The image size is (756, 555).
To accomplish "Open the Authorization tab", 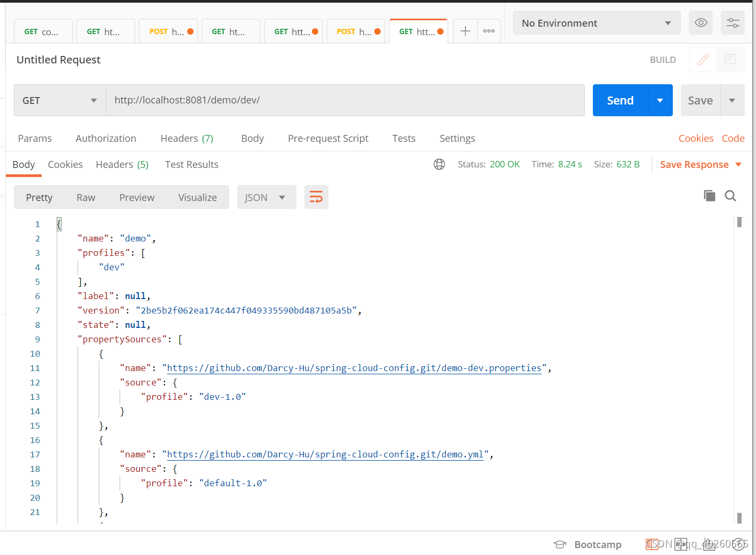I will point(106,138).
